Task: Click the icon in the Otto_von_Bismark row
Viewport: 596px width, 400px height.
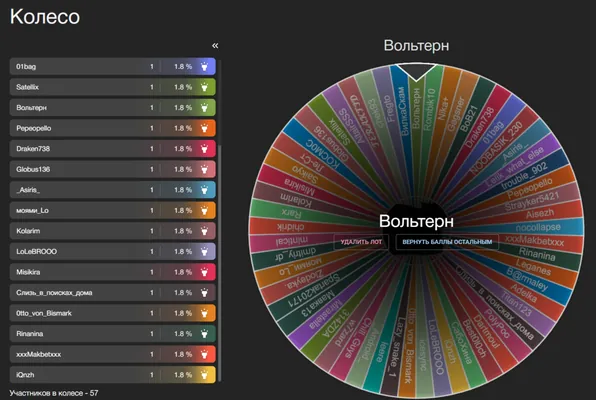Action: (x=204, y=313)
